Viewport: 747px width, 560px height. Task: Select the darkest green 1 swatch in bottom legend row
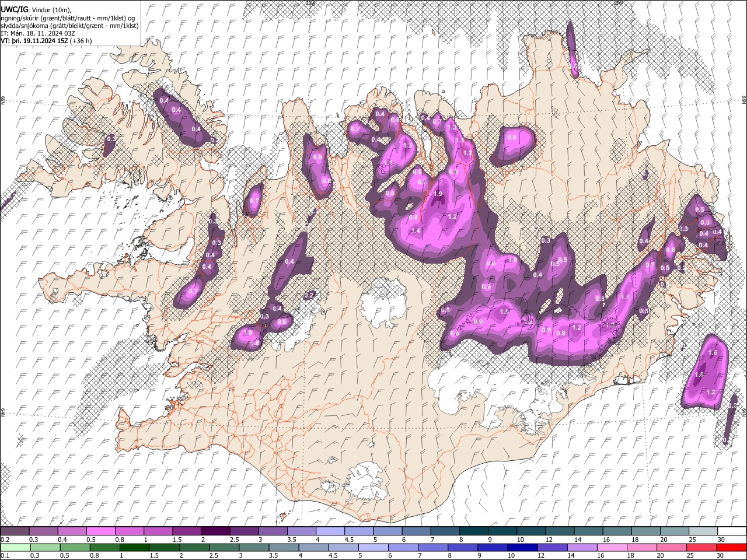click(134, 547)
